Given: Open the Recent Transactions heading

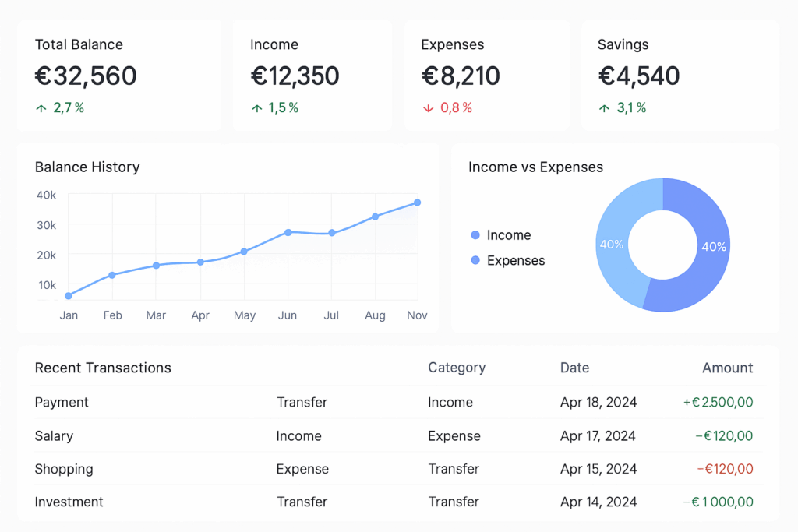Looking at the screenshot, I should click(103, 368).
